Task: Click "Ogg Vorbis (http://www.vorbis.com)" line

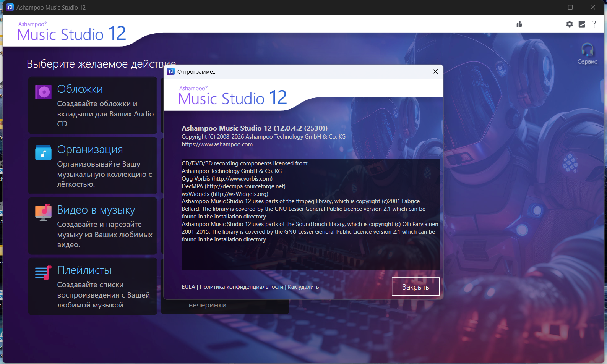Action: [227, 179]
